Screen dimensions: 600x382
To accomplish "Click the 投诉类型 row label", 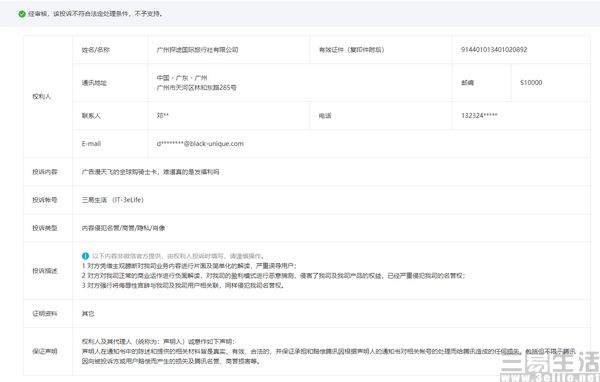I will click(45, 228).
